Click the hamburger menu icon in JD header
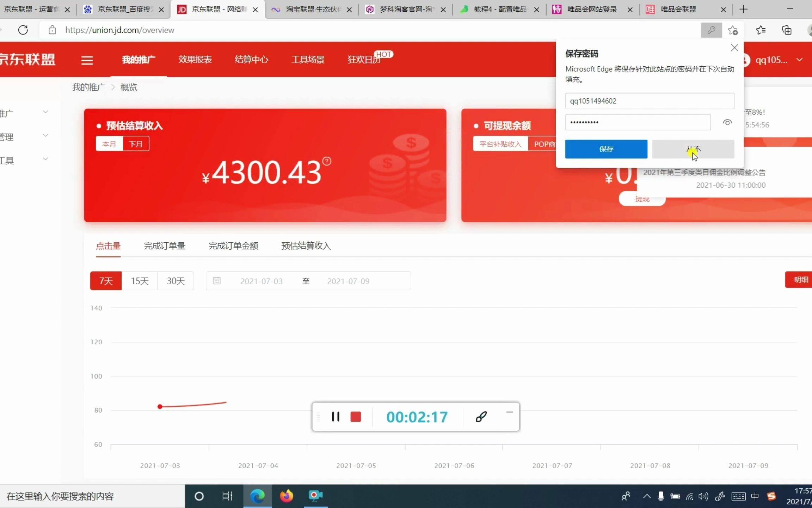 click(x=87, y=60)
